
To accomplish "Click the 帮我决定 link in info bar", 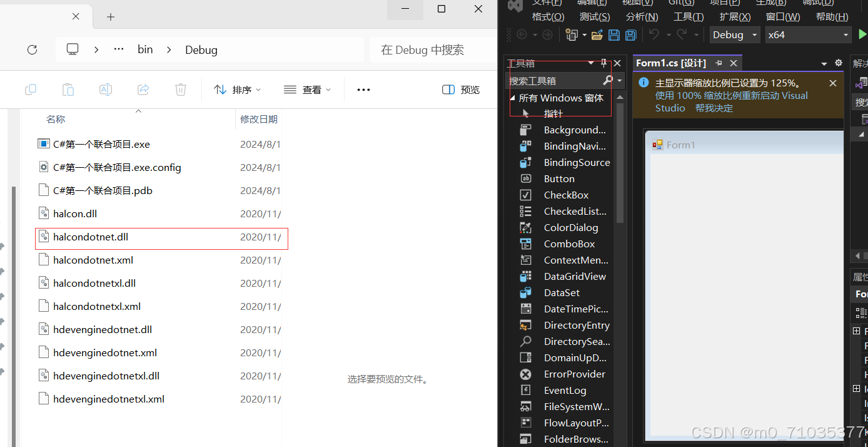I will [714, 108].
